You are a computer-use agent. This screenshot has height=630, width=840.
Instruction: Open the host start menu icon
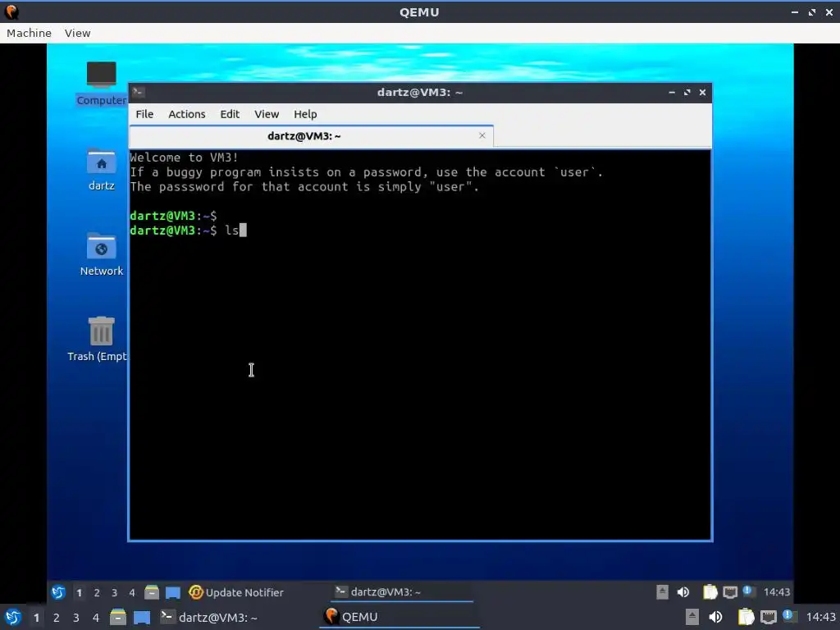coord(13,617)
